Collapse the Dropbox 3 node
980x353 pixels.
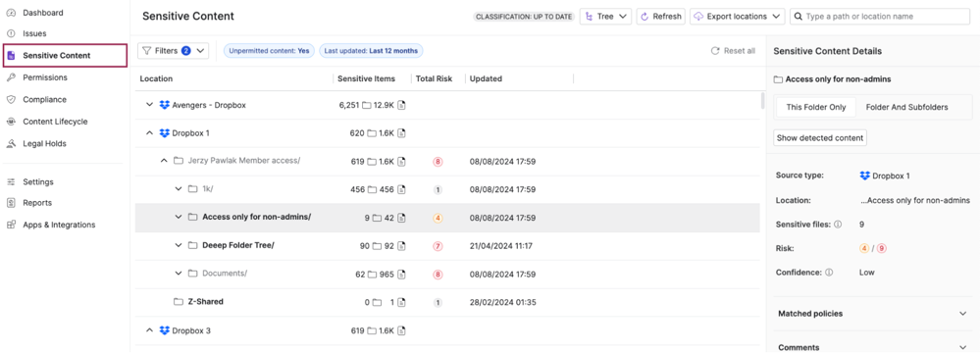click(149, 330)
